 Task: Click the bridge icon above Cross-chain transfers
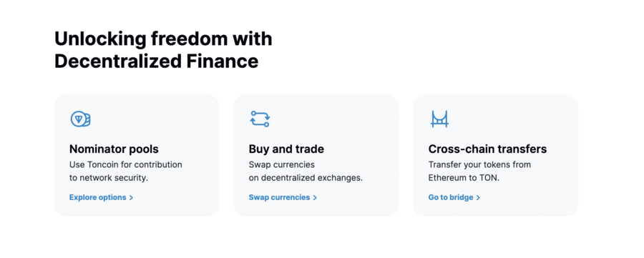pos(439,119)
